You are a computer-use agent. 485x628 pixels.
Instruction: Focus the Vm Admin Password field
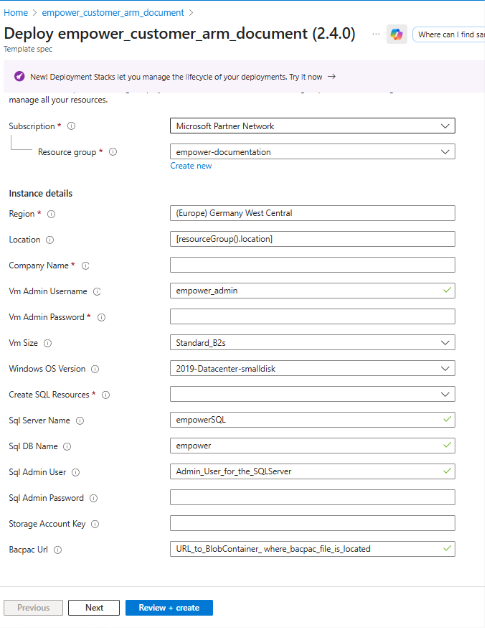click(312, 316)
